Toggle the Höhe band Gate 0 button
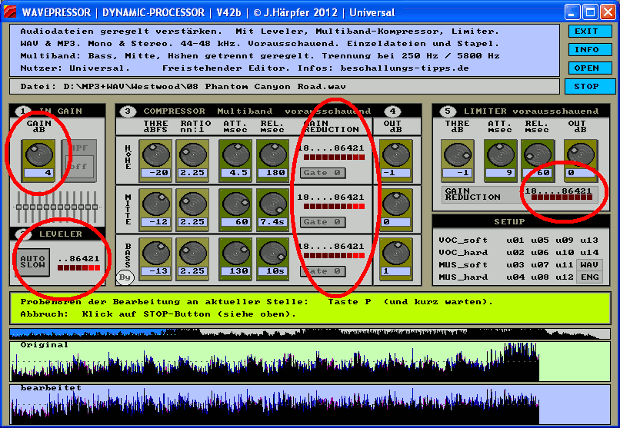 click(323, 173)
